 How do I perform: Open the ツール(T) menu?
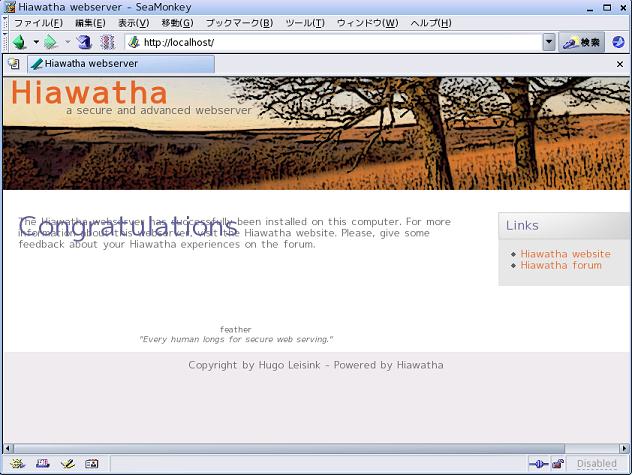tap(305, 23)
